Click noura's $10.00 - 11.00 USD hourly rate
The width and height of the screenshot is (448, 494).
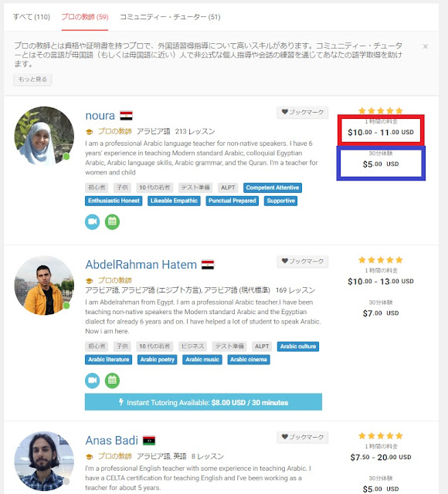pyautogui.click(x=381, y=132)
